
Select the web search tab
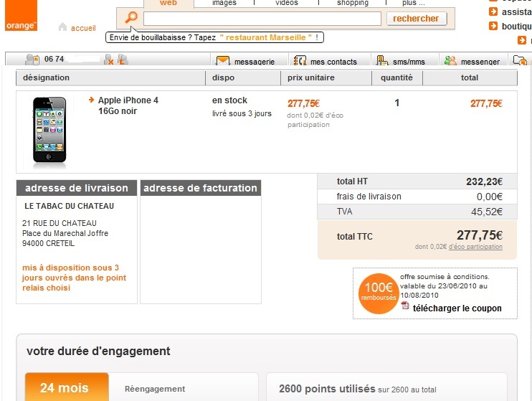[168, 3]
